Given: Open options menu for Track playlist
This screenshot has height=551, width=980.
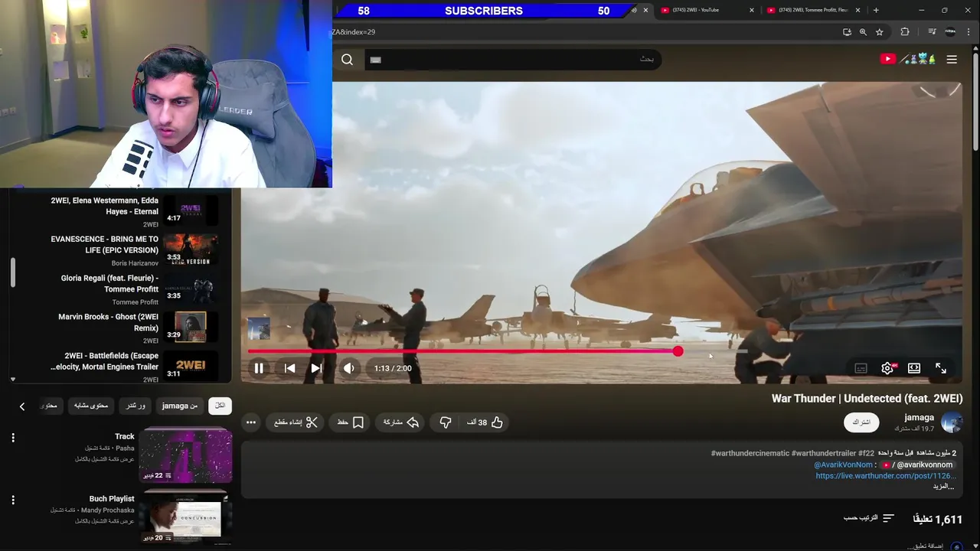Looking at the screenshot, I should (x=13, y=438).
